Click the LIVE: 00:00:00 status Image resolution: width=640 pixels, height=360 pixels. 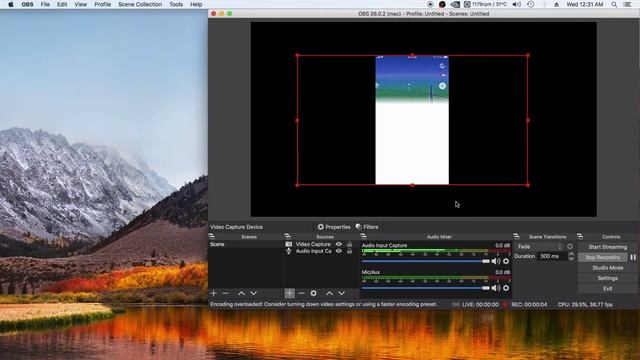click(480, 304)
